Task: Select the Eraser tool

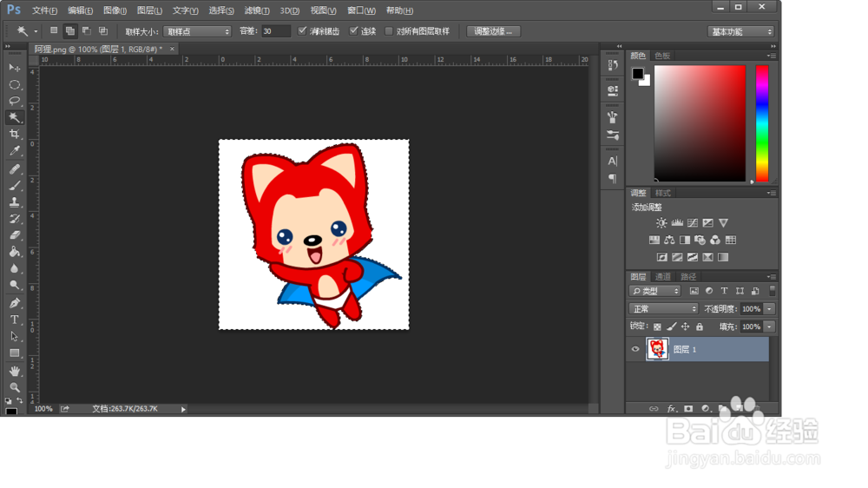Action: [15, 235]
